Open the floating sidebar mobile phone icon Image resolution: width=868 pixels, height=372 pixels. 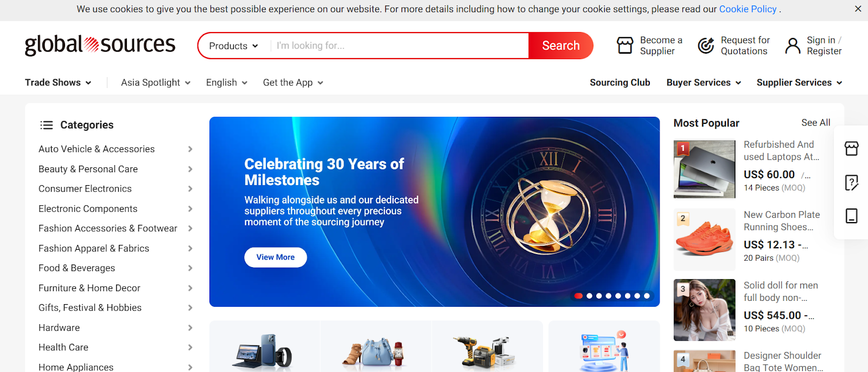coord(852,216)
